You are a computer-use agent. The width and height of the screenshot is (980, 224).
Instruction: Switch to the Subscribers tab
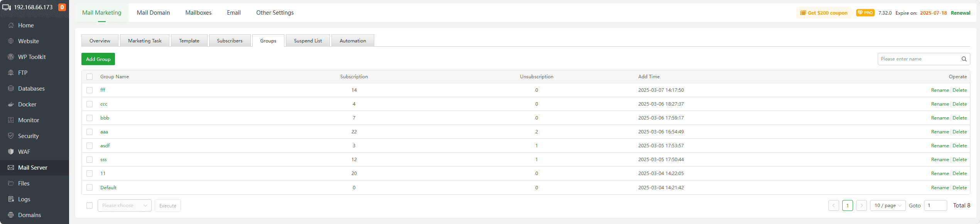click(x=230, y=41)
